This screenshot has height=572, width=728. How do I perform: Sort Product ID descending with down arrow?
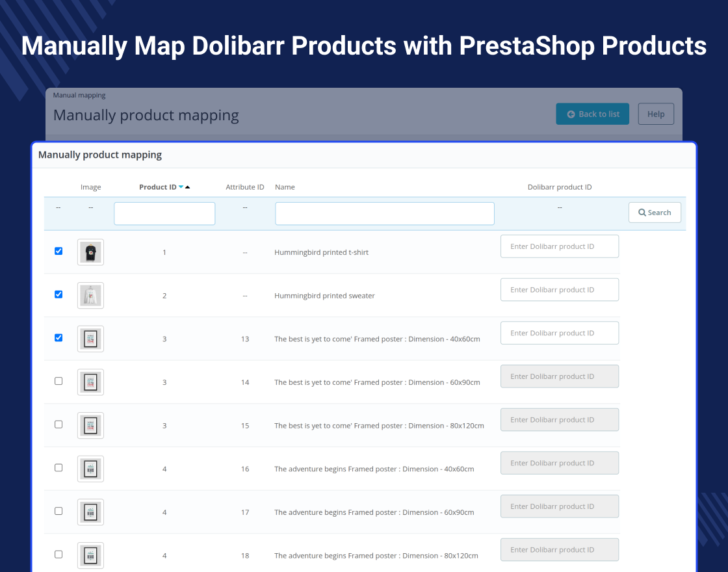pyautogui.click(x=181, y=187)
